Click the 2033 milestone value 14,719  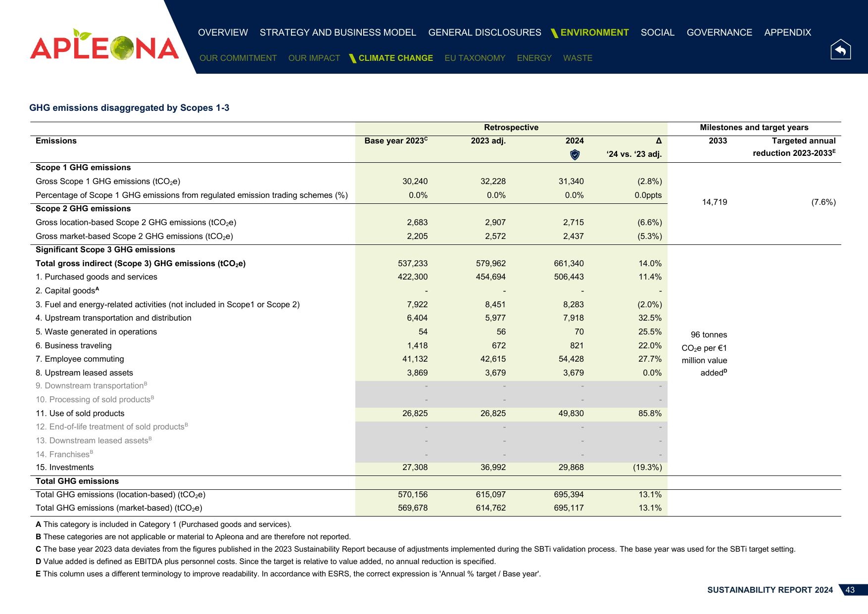tap(715, 202)
